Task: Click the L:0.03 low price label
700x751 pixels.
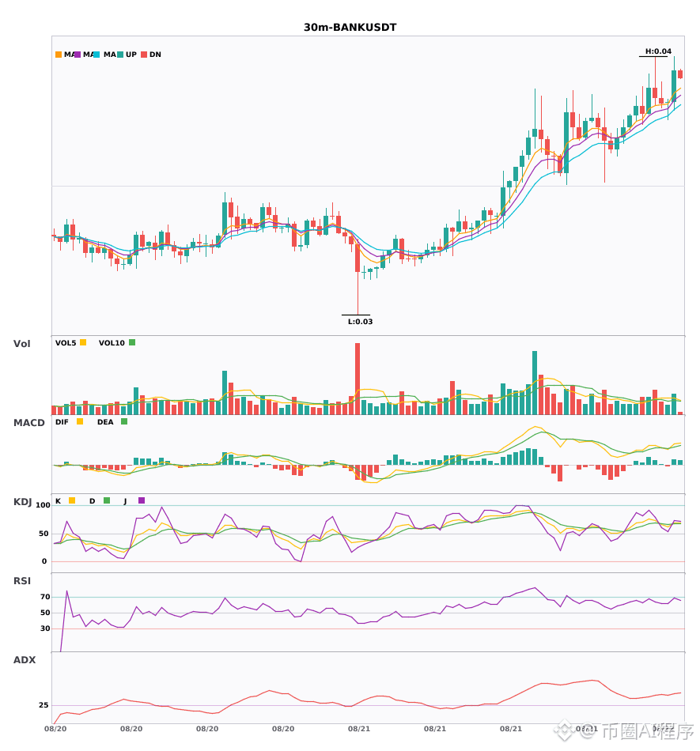Action: coord(361,322)
